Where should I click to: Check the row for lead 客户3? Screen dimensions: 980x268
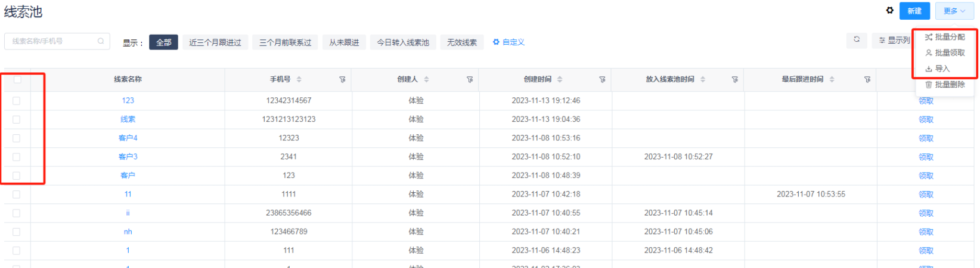[16, 157]
